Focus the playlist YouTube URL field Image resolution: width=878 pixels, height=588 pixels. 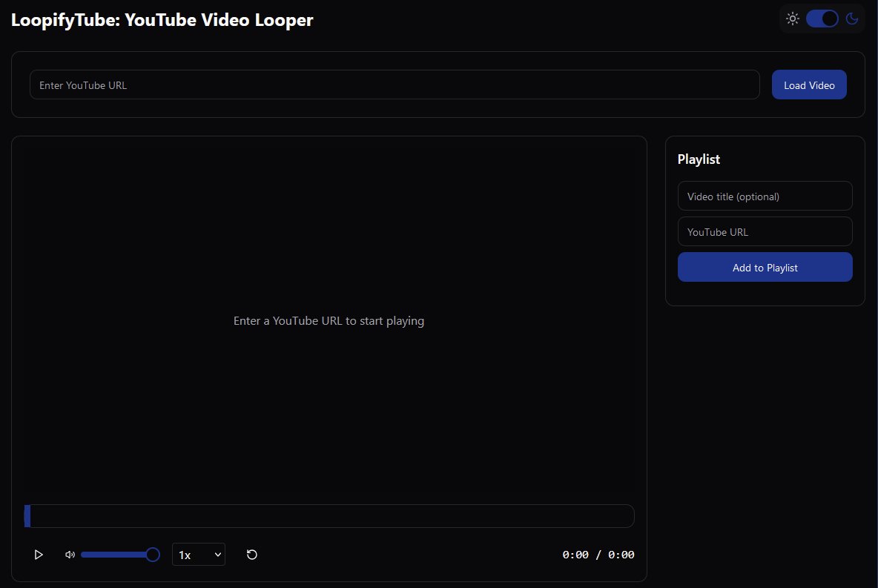coord(765,231)
